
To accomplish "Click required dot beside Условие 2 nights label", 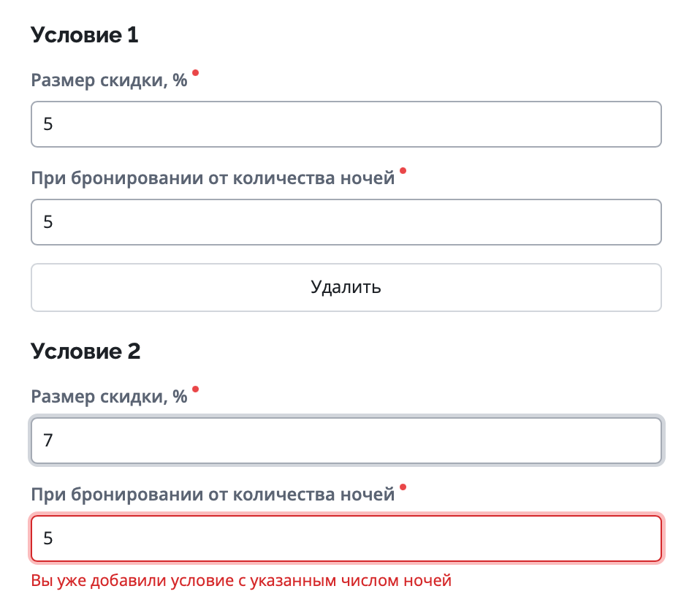I will pos(403,487).
